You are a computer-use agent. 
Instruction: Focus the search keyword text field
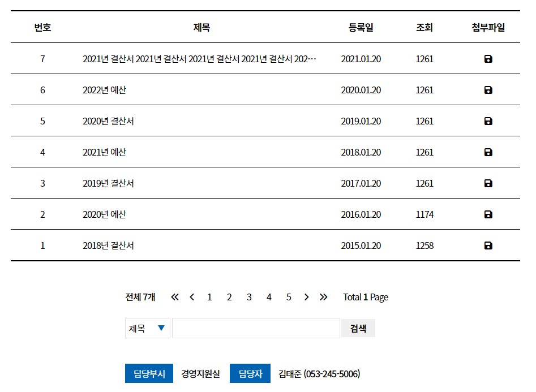tap(256, 328)
